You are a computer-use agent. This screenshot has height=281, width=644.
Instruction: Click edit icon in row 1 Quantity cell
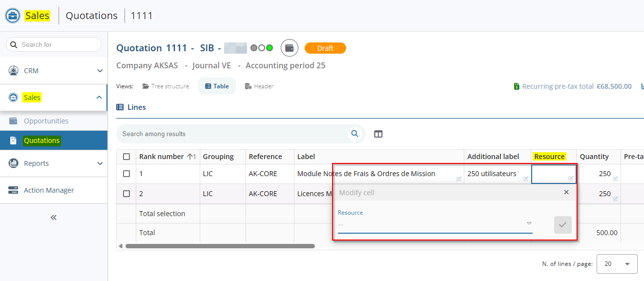615,179
